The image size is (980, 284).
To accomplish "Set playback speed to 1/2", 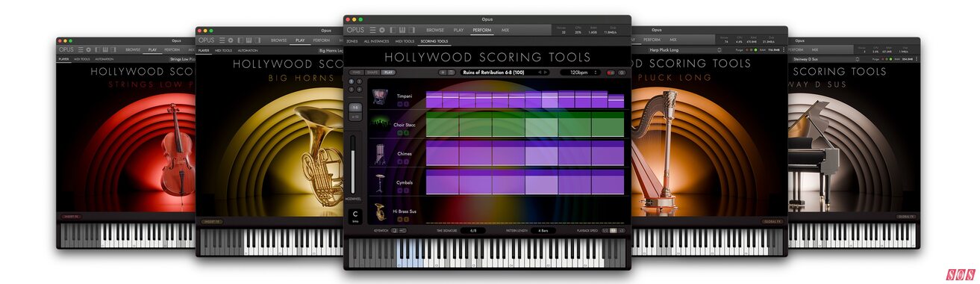I will click(605, 230).
